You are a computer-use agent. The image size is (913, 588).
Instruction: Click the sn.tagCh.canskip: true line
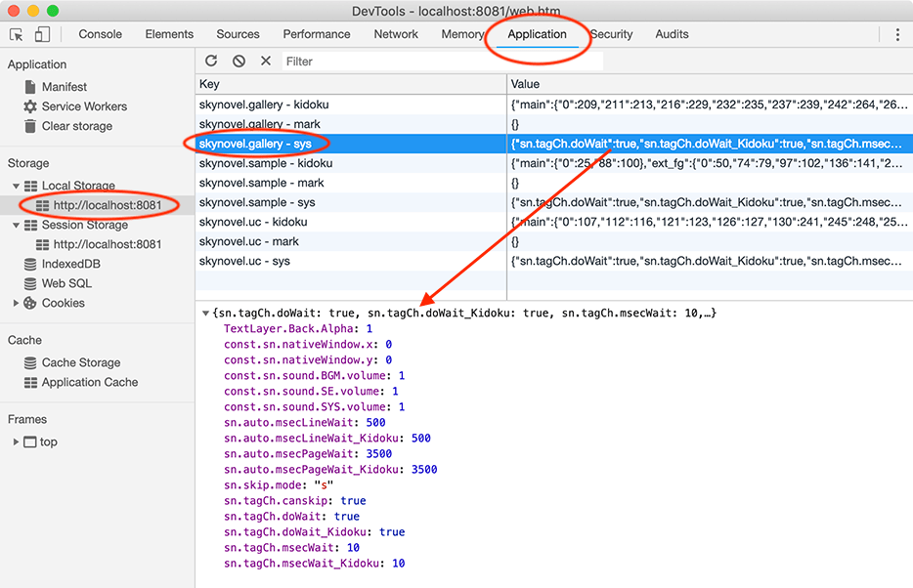(x=294, y=501)
